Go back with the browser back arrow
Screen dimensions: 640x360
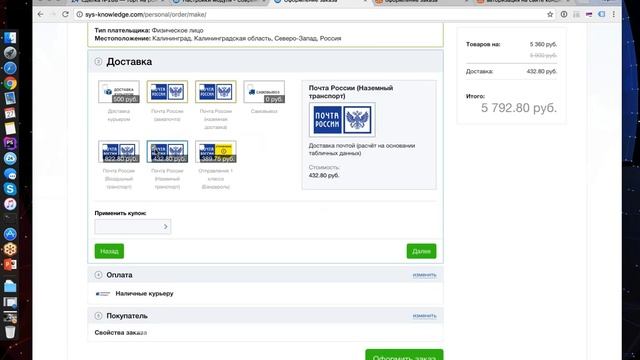40,14
